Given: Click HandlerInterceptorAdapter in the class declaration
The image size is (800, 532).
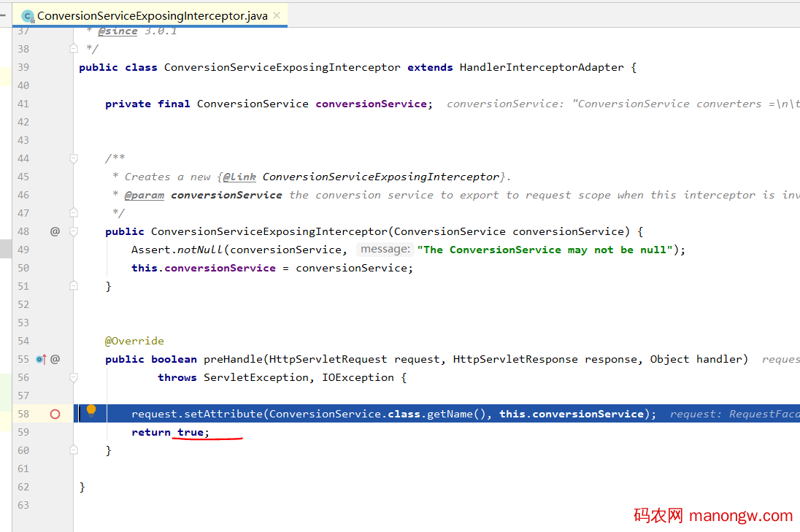Looking at the screenshot, I should tap(541, 67).
